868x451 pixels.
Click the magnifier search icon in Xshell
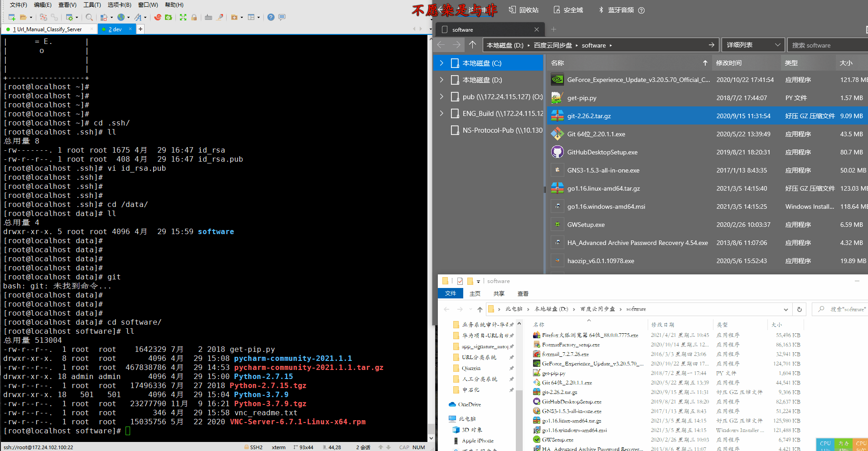coord(89,17)
